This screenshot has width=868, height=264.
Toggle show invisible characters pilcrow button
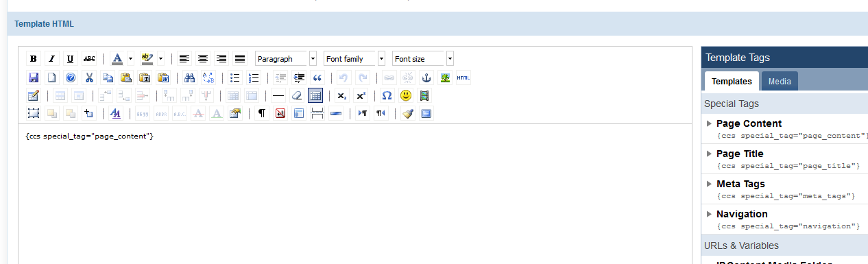[x=261, y=113]
